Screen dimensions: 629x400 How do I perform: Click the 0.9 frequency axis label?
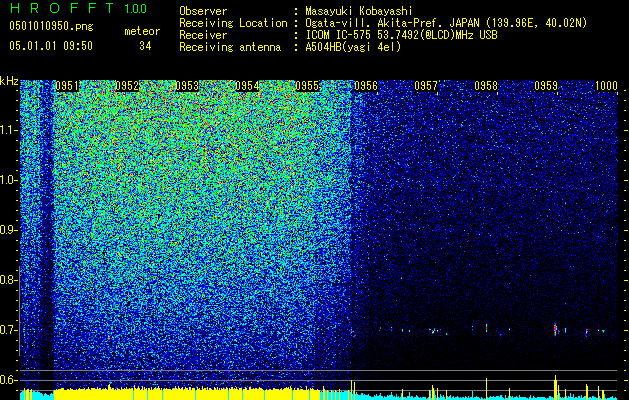point(8,230)
